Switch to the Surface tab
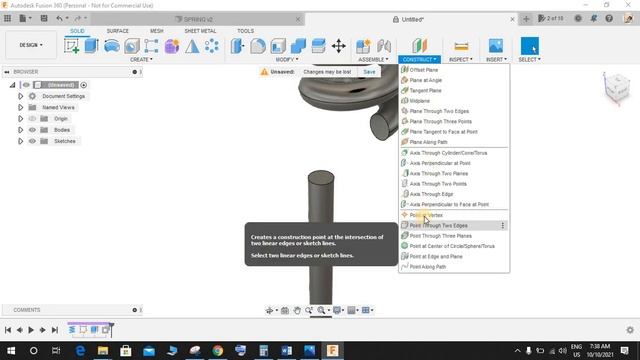Viewport: 640px width, 360px height. point(118,31)
